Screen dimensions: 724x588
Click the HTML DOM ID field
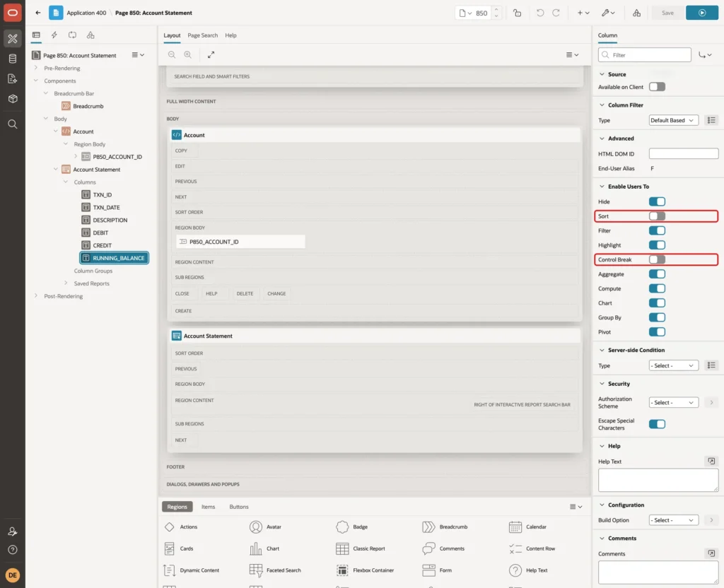(x=684, y=153)
